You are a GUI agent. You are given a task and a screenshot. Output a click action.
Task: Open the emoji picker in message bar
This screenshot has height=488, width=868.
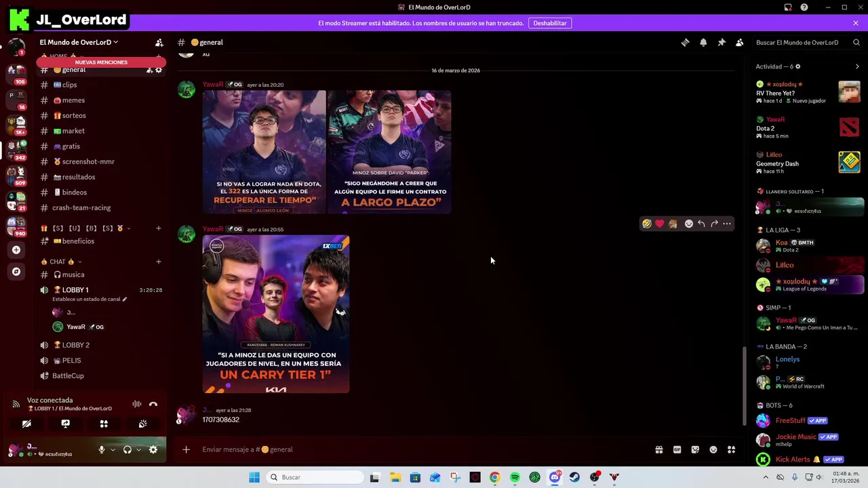(713, 449)
